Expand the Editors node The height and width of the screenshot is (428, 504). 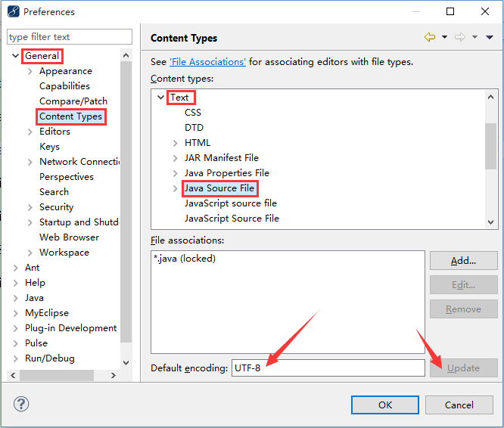tap(30, 132)
